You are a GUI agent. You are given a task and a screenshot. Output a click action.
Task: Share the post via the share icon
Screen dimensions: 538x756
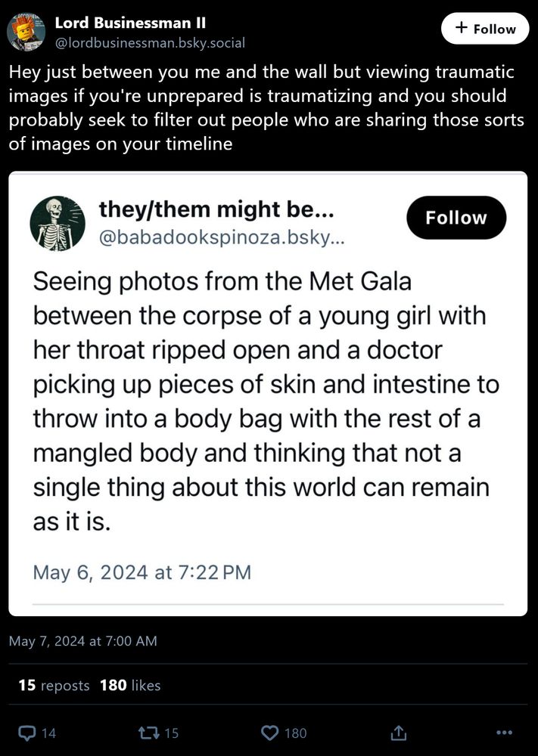tap(398, 733)
